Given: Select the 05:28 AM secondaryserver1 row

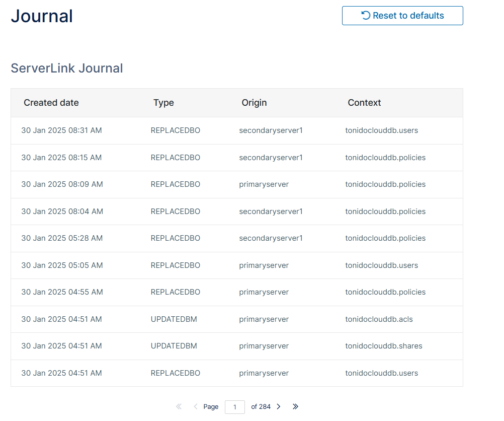Looking at the screenshot, I should pyautogui.click(x=271, y=238).
